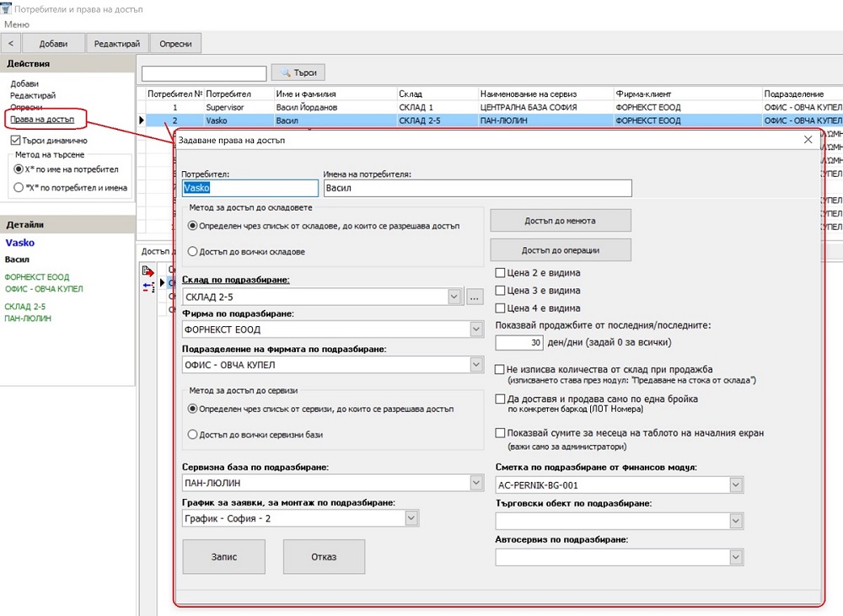Click the Добави link in Действия panel

[x=24, y=83]
